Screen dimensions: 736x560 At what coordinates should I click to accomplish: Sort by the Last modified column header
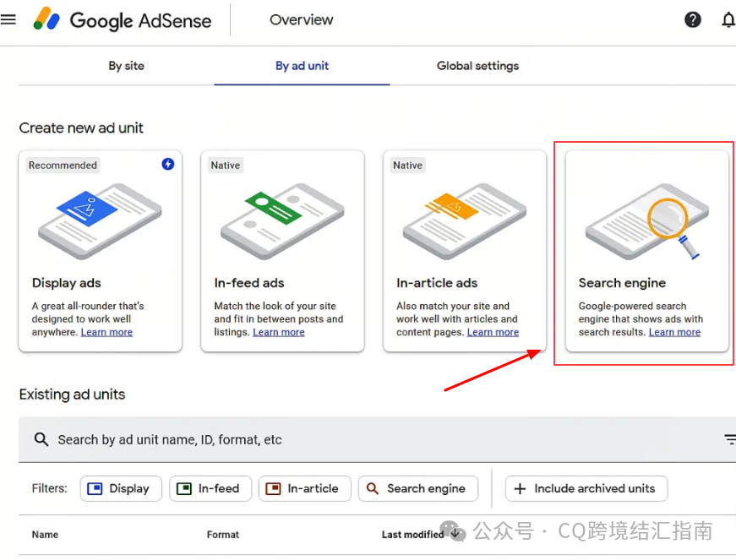tap(412, 534)
